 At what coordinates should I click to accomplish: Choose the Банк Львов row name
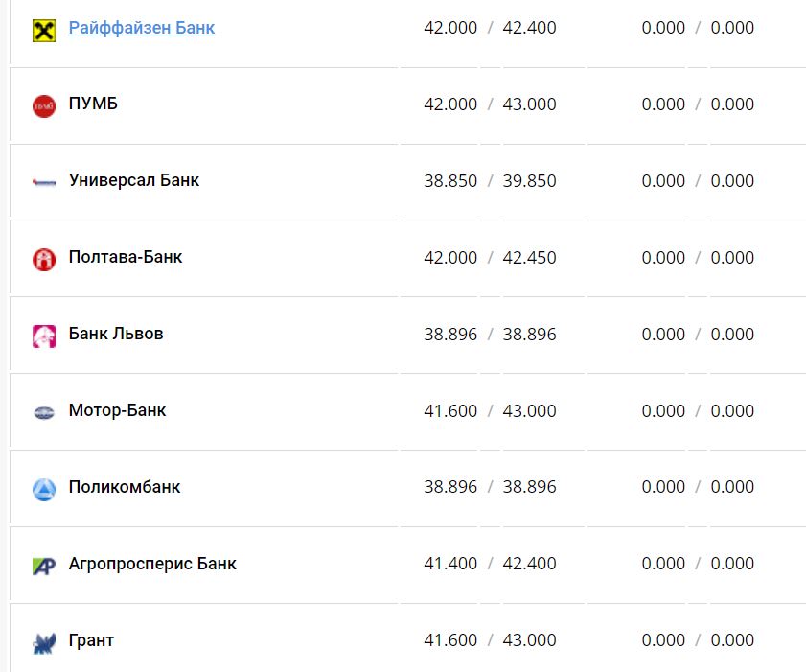pyautogui.click(x=116, y=334)
